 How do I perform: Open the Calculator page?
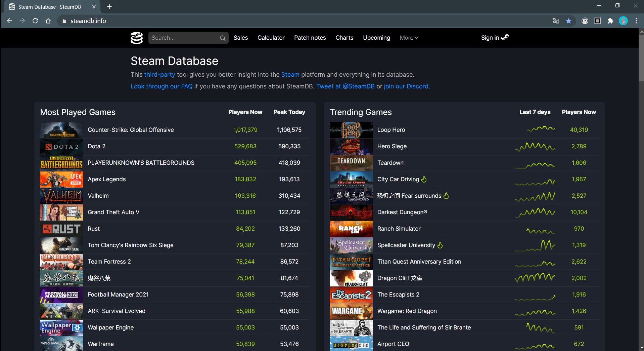click(x=271, y=38)
